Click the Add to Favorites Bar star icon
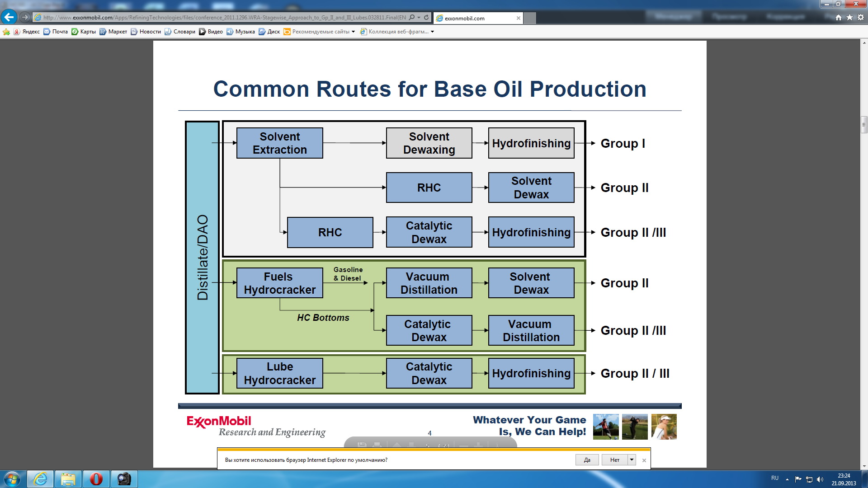868x488 pixels. tap(6, 32)
